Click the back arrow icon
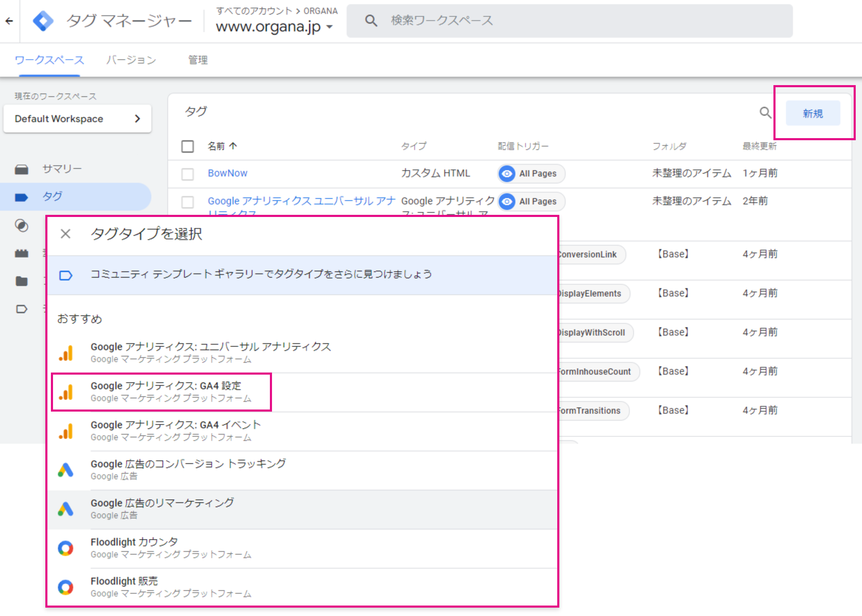This screenshot has height=616, width=862. pyautogui.click(x=9, y=21)
